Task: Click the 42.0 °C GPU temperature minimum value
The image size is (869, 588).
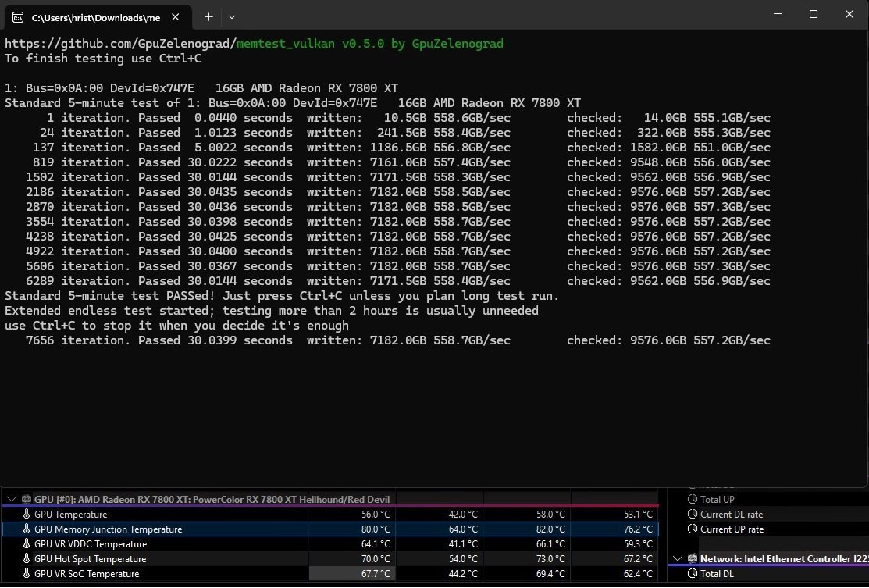Action: (x=463, y=515)
